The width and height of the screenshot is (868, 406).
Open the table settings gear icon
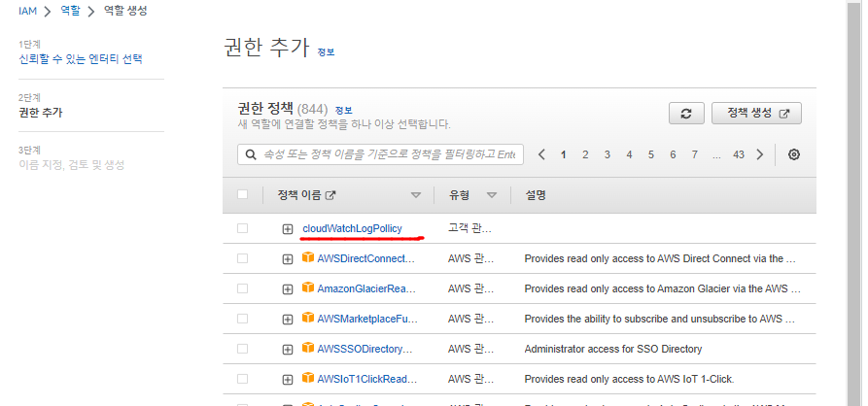coord(794,154)
